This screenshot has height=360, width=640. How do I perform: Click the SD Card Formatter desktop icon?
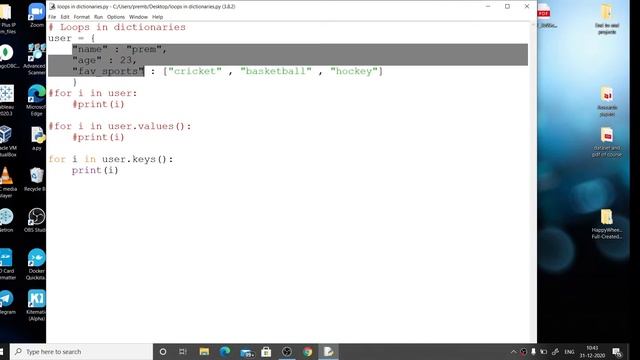[x=7, y=264]
